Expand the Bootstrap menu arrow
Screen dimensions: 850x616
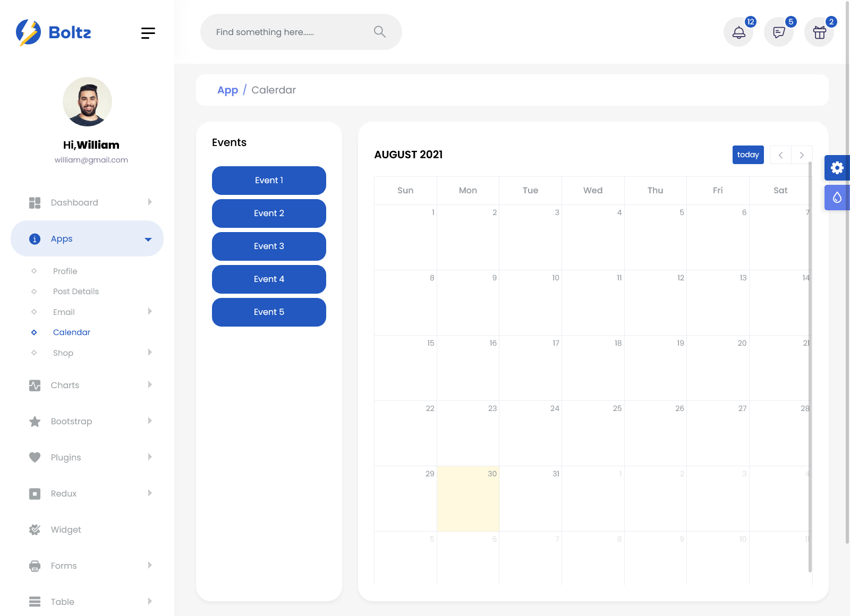click(150, 421)
